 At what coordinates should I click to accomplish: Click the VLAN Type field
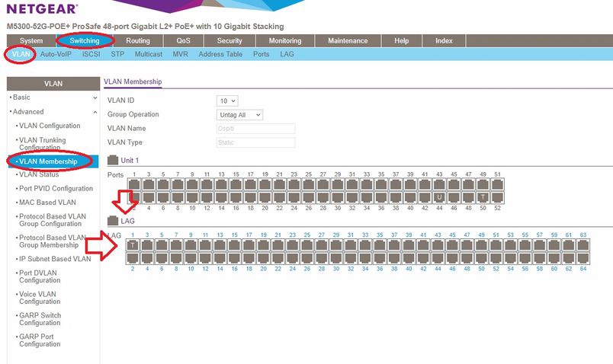(x=255, y=142)
